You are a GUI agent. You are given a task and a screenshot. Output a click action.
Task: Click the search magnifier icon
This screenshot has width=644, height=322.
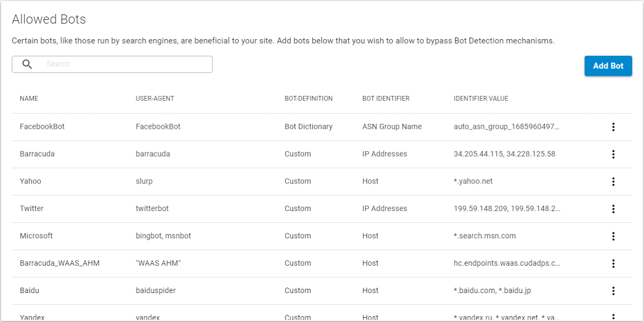pos(26,64)
